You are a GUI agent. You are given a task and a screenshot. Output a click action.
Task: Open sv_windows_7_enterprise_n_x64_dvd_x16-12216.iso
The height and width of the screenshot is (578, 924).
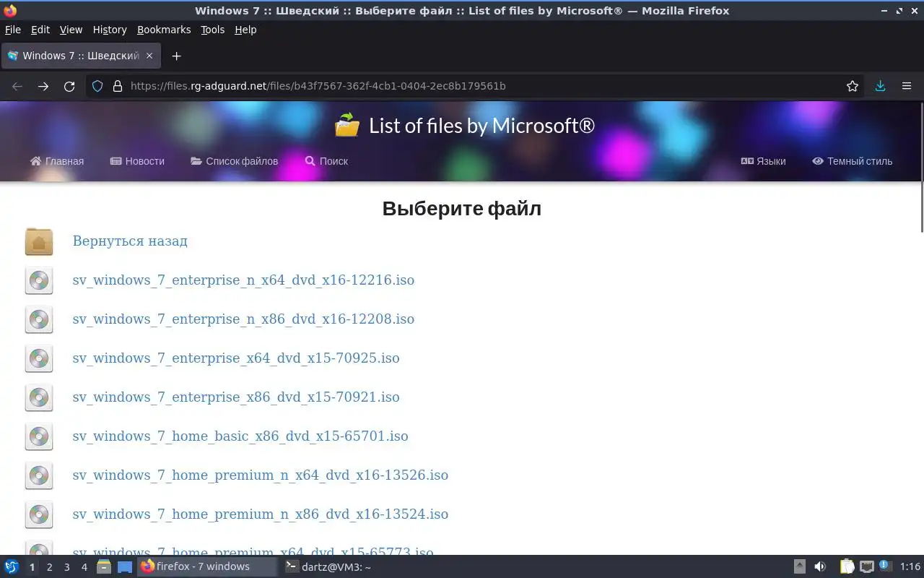tap(243, 280)
